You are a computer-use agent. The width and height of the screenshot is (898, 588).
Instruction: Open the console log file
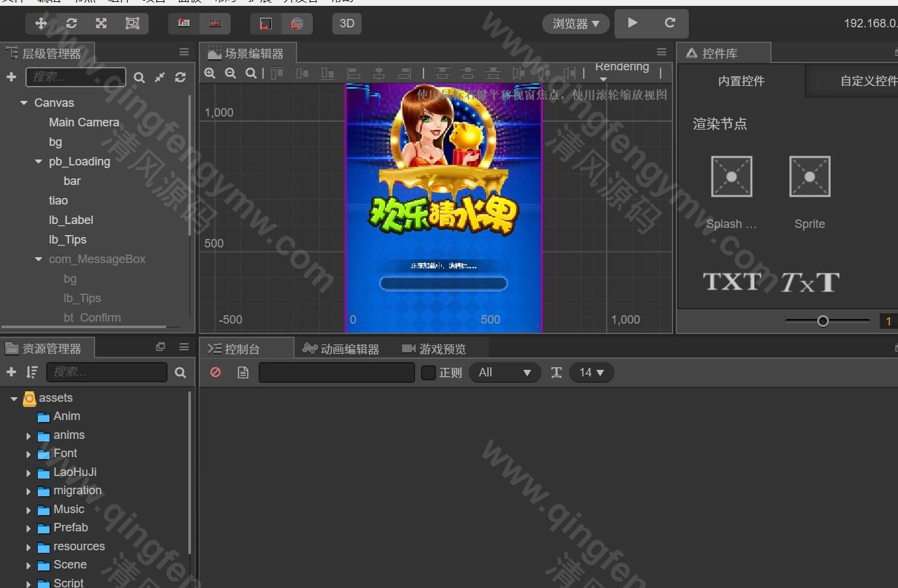tap(243, 372)
